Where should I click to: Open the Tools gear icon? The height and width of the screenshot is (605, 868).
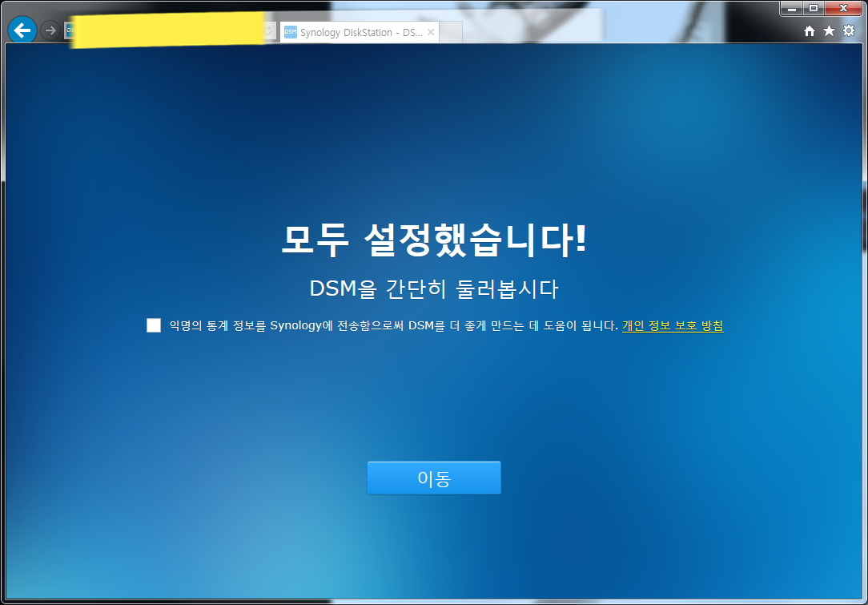(x=847, y=30)
